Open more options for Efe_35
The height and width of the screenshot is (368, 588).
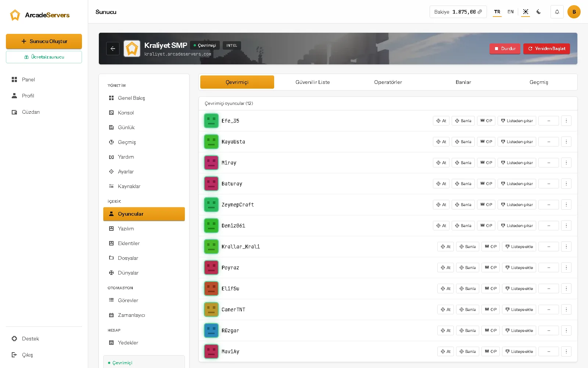(x=566, y=121)
